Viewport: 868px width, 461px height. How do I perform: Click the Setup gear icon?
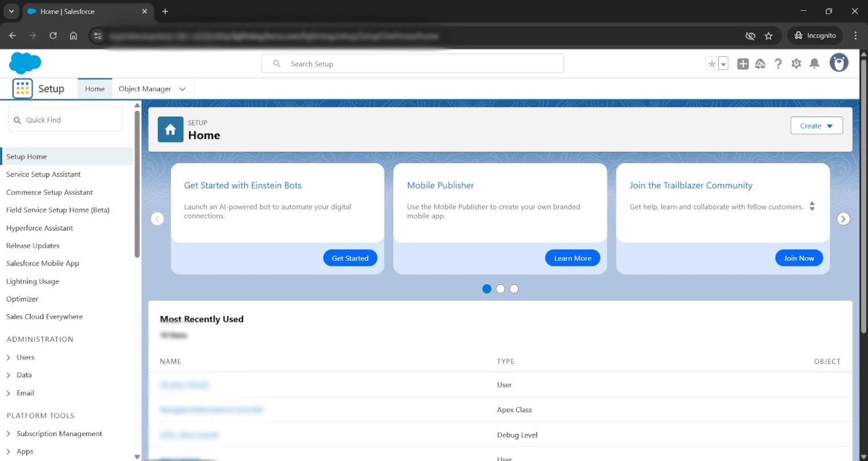tap(796, 63)
